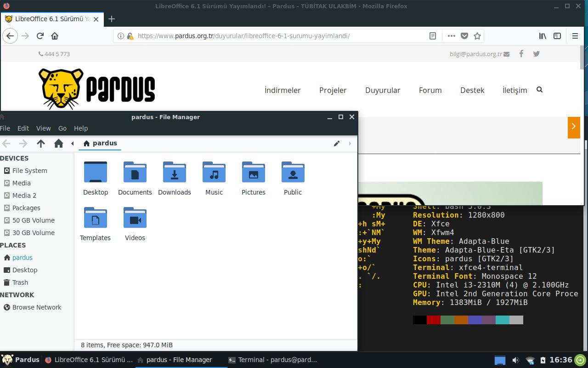Go up one folder level in File Manager
Image resolution: width=588 pixels, height=368 pixels.
click(41, 143)
